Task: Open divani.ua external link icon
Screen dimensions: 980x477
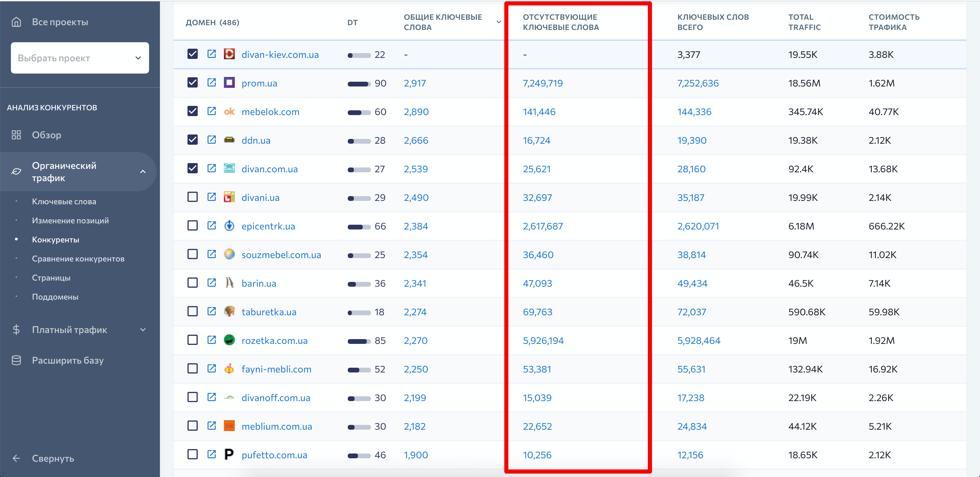Action: (x=212, y=197)
